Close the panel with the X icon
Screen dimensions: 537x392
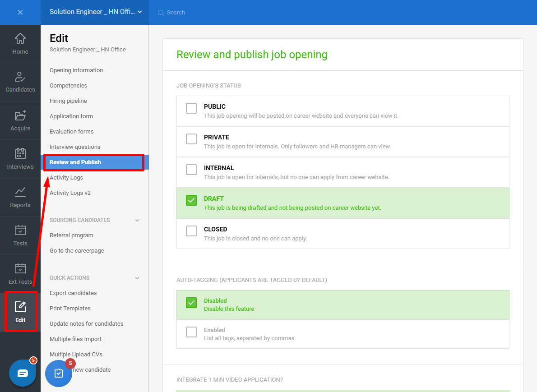[20, 12]
